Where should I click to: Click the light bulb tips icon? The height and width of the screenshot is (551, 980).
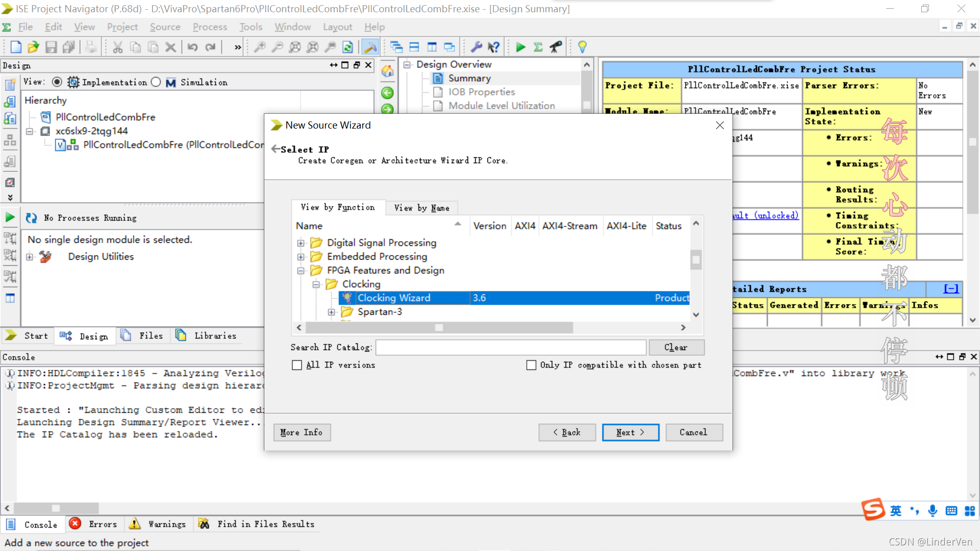[582, 47]
